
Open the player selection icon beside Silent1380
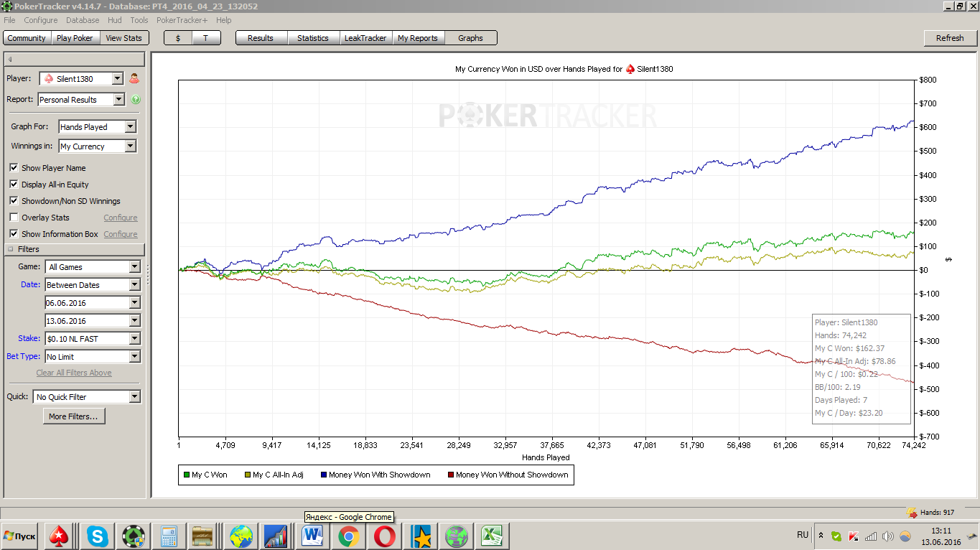click(134, 79)
